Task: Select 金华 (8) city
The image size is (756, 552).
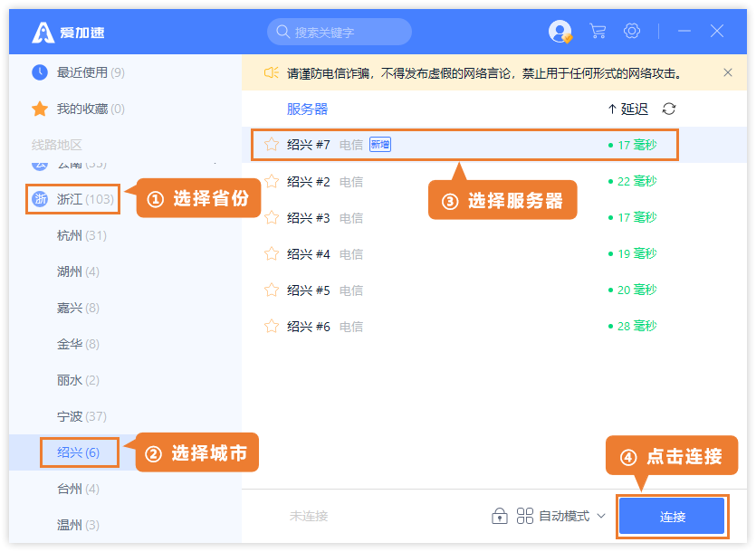Action: click(78, 344)
